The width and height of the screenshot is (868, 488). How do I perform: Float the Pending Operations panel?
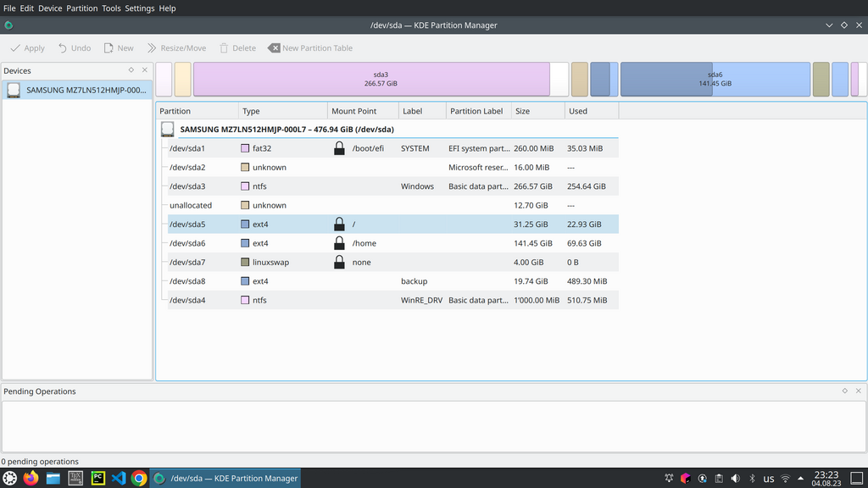pyautogui.click(x=845, y=391)
